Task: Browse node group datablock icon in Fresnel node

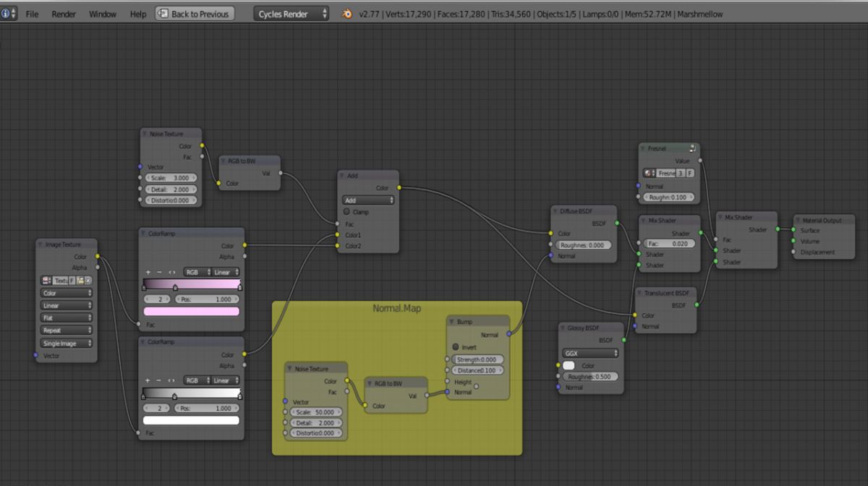Action: 649,174
